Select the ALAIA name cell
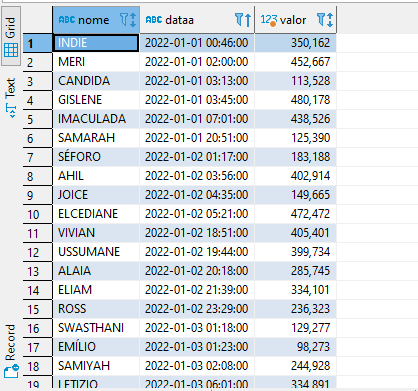This screenshot has width=418, height=391. click(96, 271)
